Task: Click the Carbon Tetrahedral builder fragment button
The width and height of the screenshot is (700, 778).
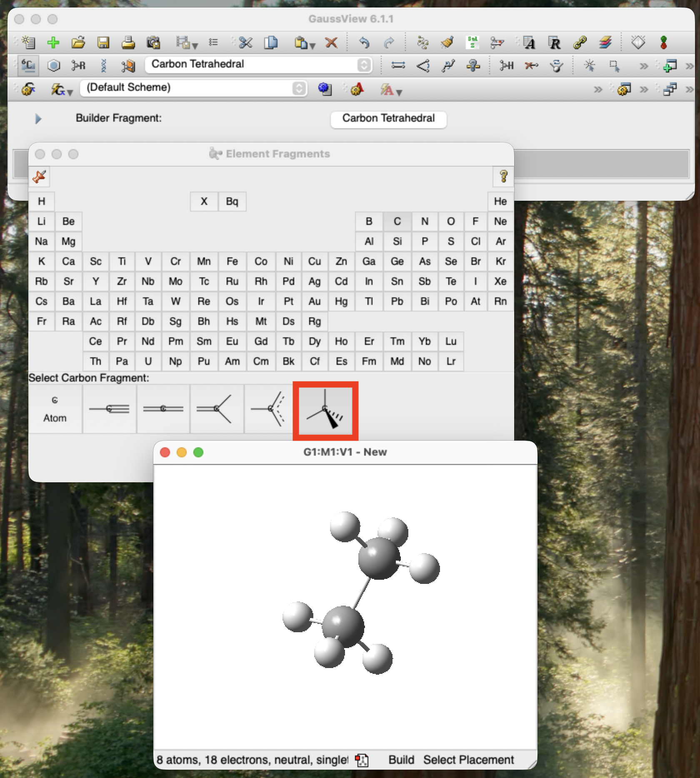Action: pyautogui.click(x=388, y=119)
